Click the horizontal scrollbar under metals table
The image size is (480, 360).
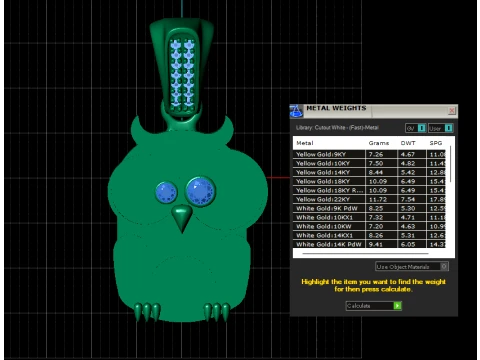365,254
